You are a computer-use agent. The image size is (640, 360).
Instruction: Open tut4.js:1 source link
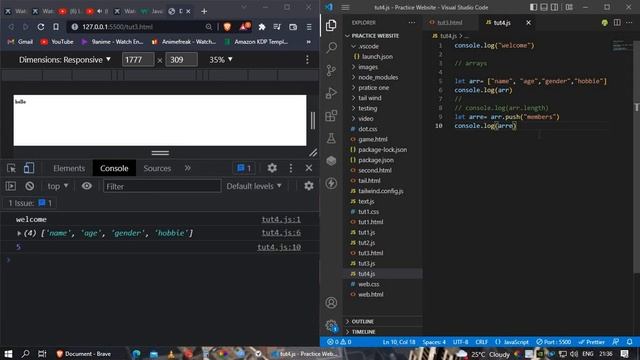coord(281,219)
